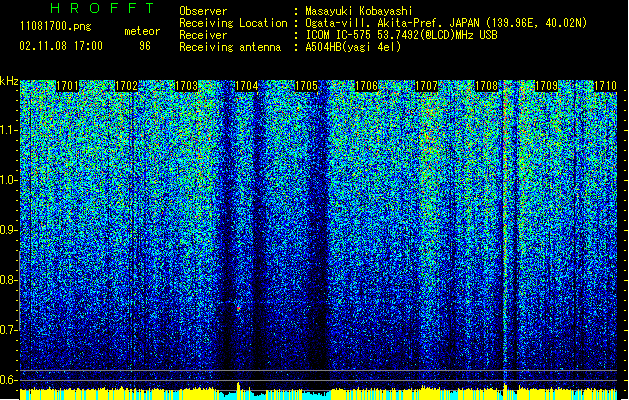Click the Observer field label
Screen dimensions: 629x400
pos(203,11)
